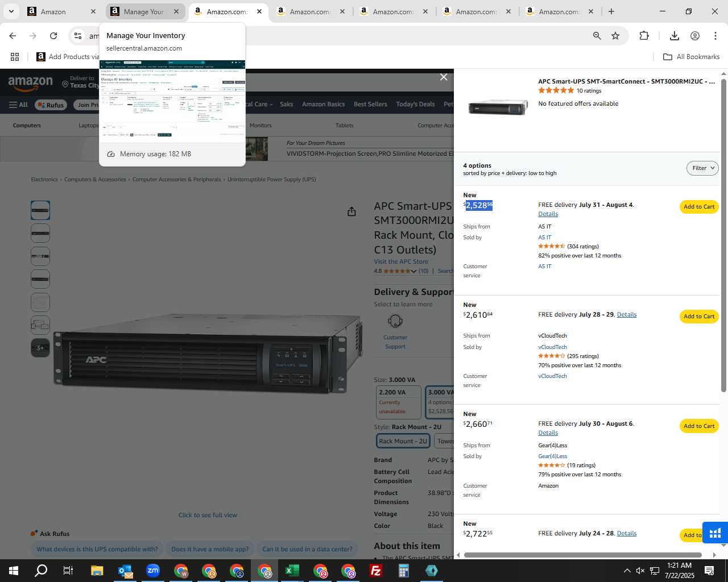Open AS IT seller link in Sold by

[x=545, y=238]
